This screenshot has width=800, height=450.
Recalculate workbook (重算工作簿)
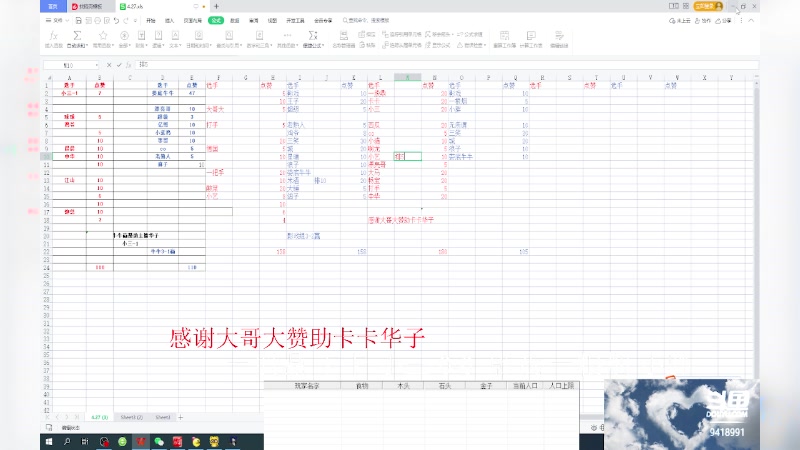[x=504, y=39]
